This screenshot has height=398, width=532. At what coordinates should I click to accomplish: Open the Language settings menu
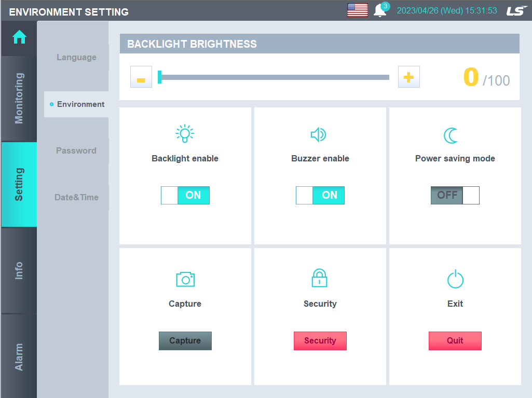point(76,58)
